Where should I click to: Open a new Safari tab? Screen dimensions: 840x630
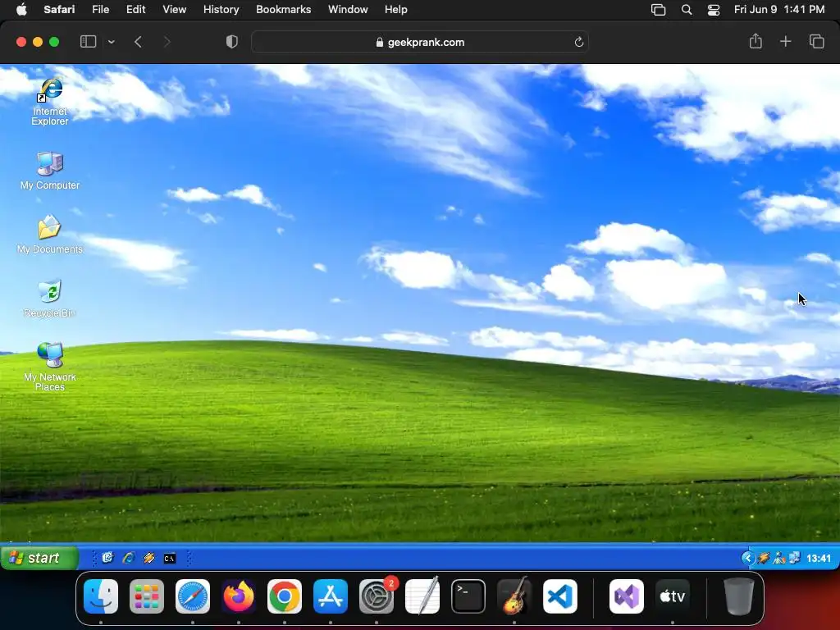(x=785, y=41)
